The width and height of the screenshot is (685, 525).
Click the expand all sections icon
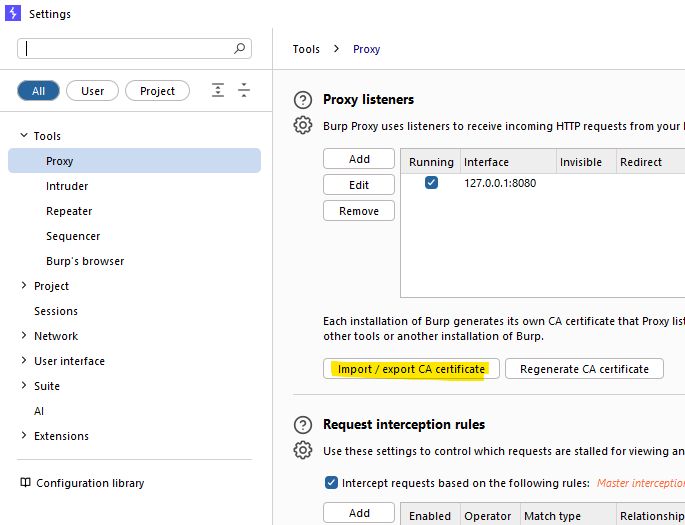coord(218,90)
